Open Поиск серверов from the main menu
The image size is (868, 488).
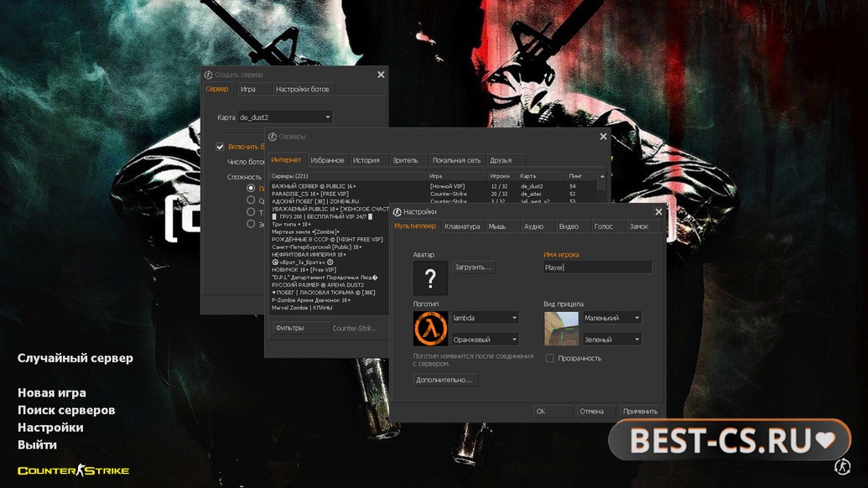pos(66,410)
